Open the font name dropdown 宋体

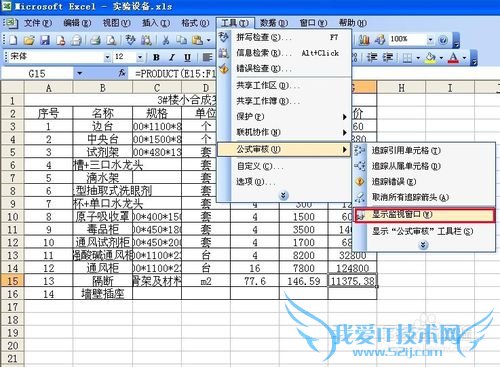107,57
